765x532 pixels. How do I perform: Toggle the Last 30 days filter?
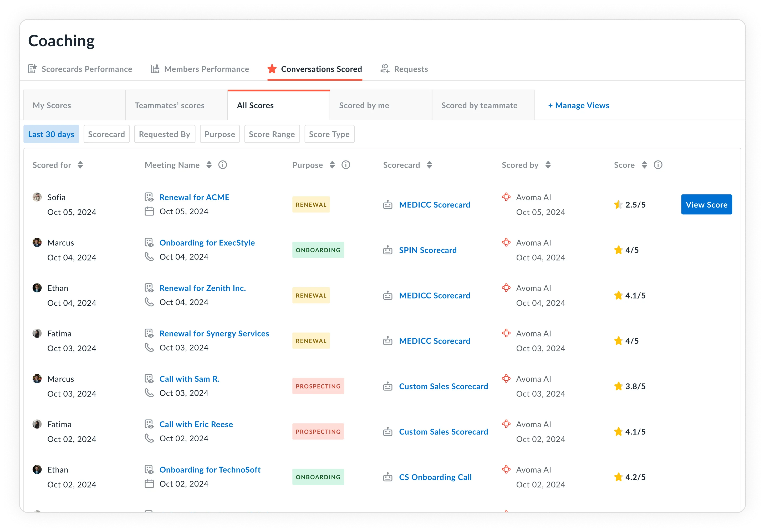51,134
